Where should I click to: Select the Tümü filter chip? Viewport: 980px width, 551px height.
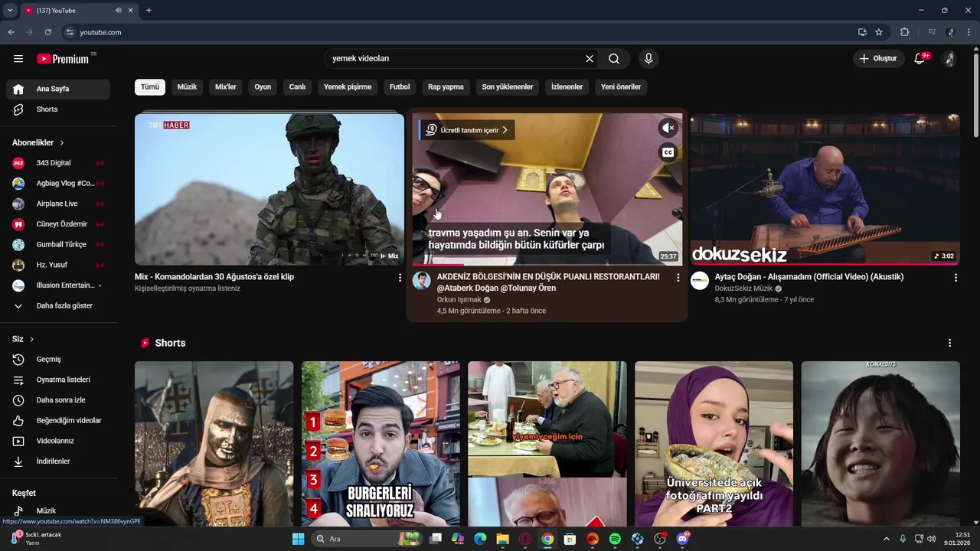(x=150, y=86)
